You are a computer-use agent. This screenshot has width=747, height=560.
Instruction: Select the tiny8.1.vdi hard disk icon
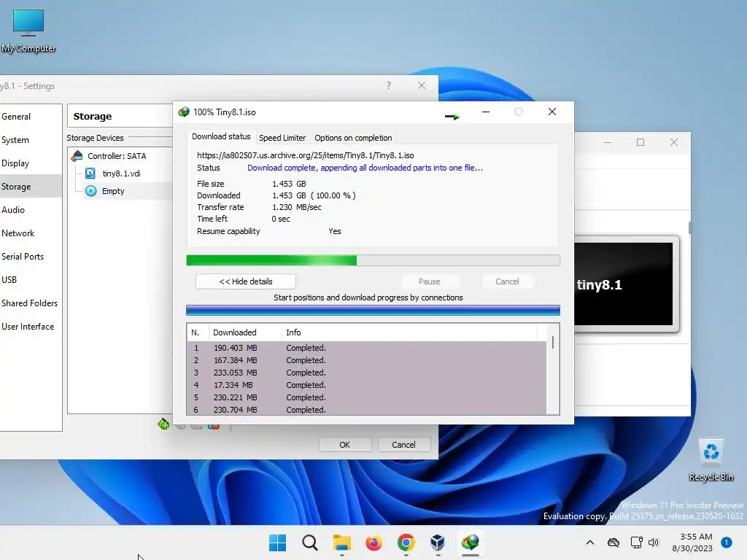click(90, 174)
